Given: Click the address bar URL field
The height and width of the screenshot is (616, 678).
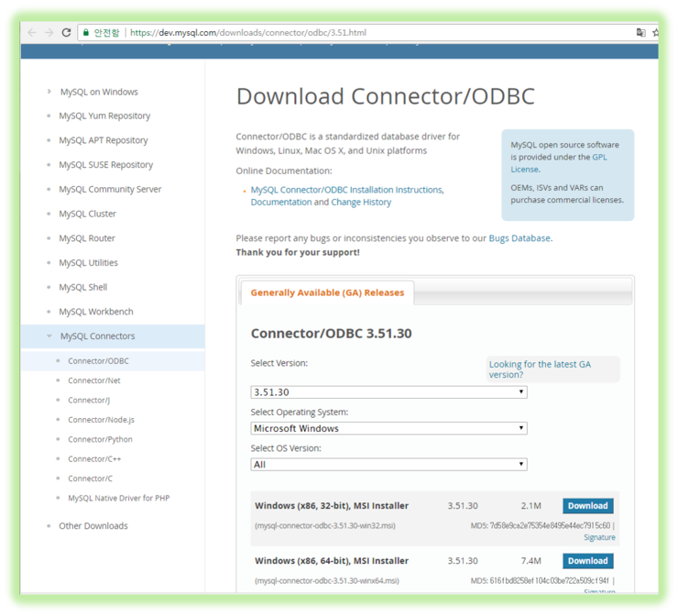Looking at the screenshot, I should point(355,32).
